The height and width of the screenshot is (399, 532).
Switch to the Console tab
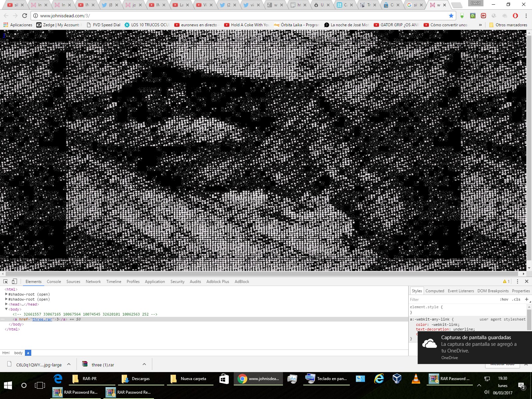click(54, 282)
